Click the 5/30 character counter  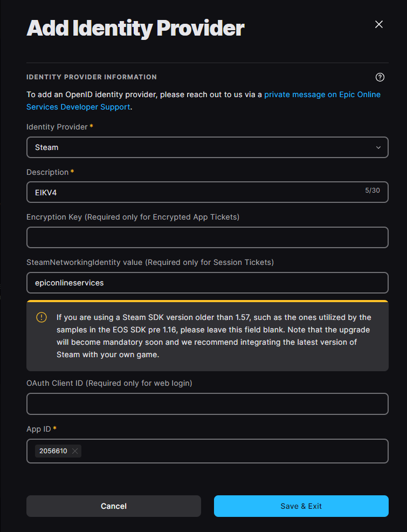tap(372, 190)
